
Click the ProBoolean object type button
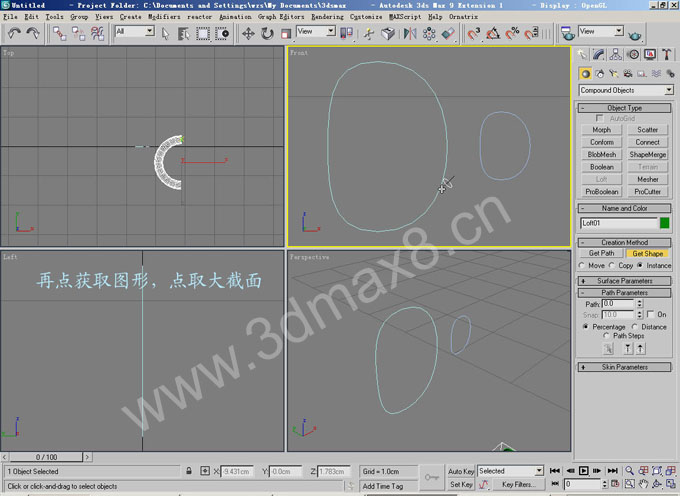pos(601,191)
